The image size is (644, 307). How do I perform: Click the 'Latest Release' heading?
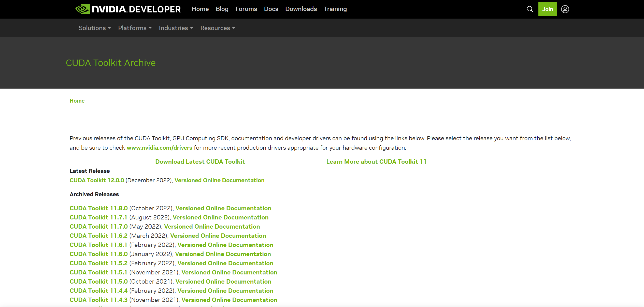coord(90,171)
